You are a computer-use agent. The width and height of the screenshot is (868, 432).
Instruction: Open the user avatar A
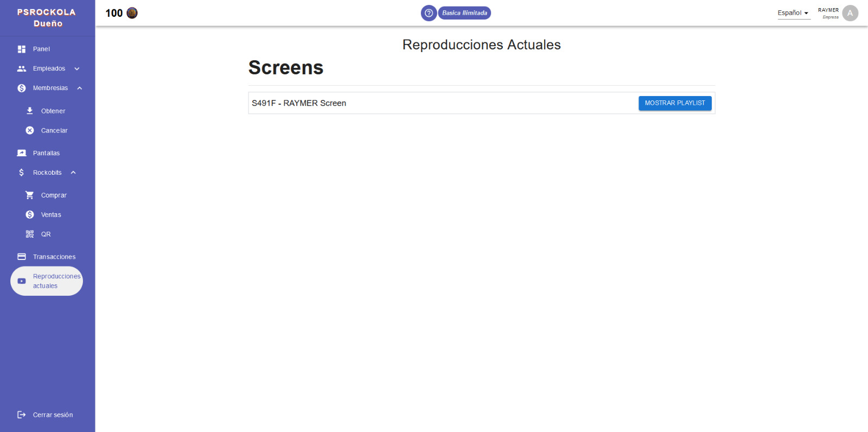(x=850, y=13)
